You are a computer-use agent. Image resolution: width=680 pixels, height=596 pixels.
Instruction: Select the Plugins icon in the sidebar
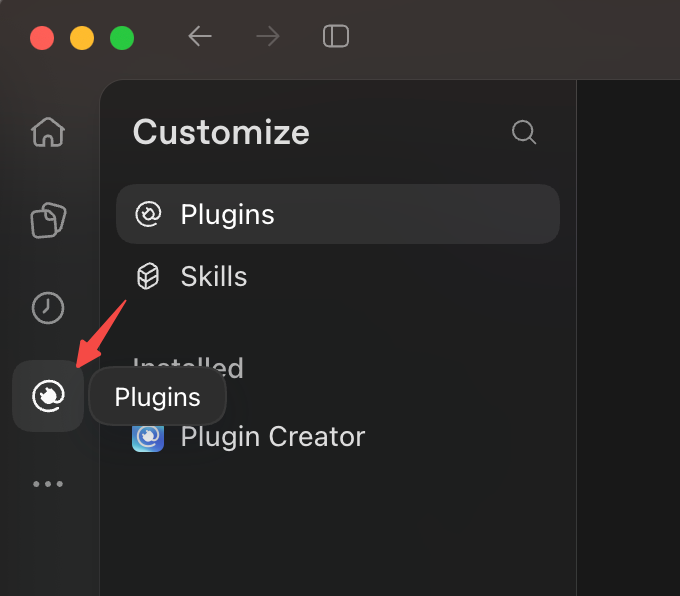point(48,396)
